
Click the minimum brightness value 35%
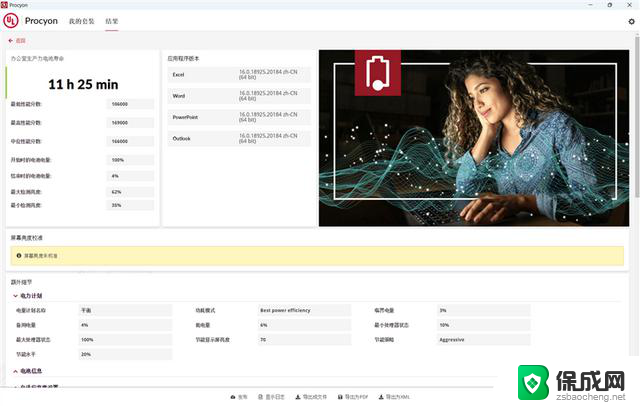click(130, 205)
